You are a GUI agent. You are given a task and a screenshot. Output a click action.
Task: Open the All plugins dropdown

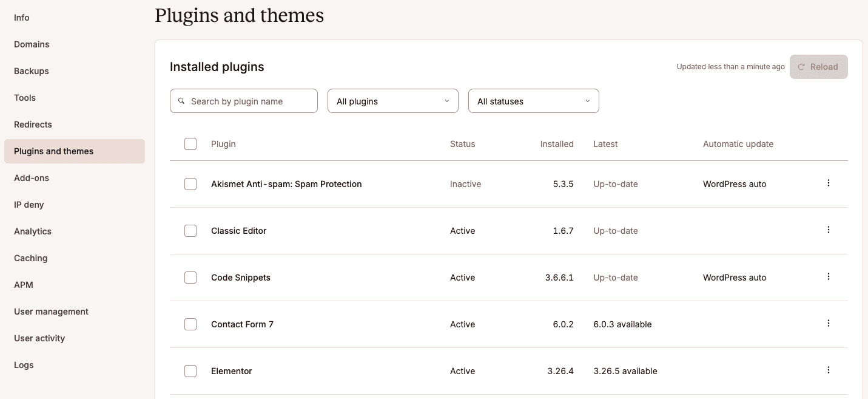pos(392,101)
